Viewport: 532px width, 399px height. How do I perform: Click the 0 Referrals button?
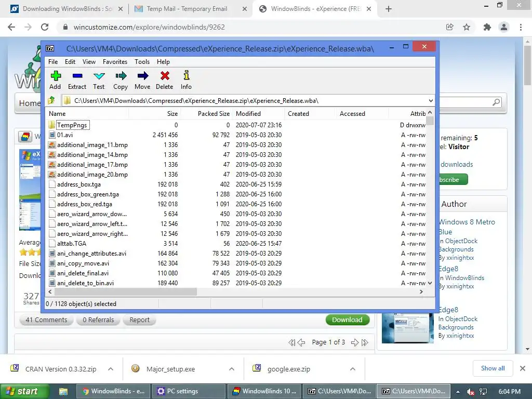98,320
